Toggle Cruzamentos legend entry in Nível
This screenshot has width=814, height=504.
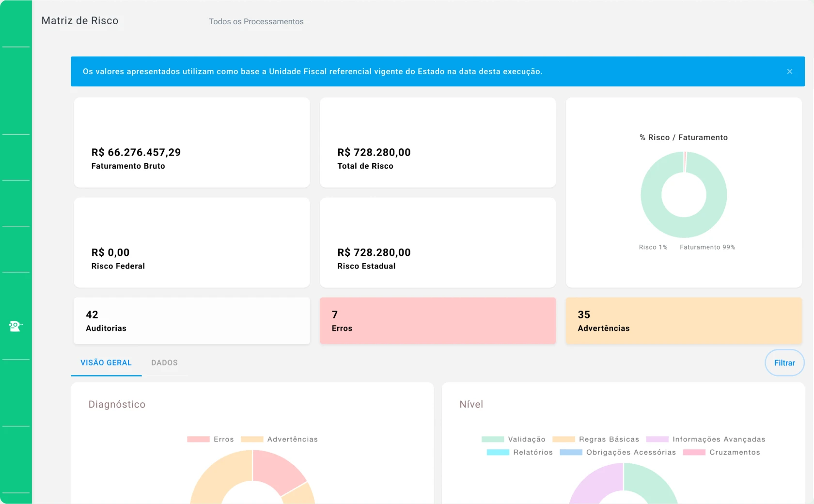coord(721,452)
